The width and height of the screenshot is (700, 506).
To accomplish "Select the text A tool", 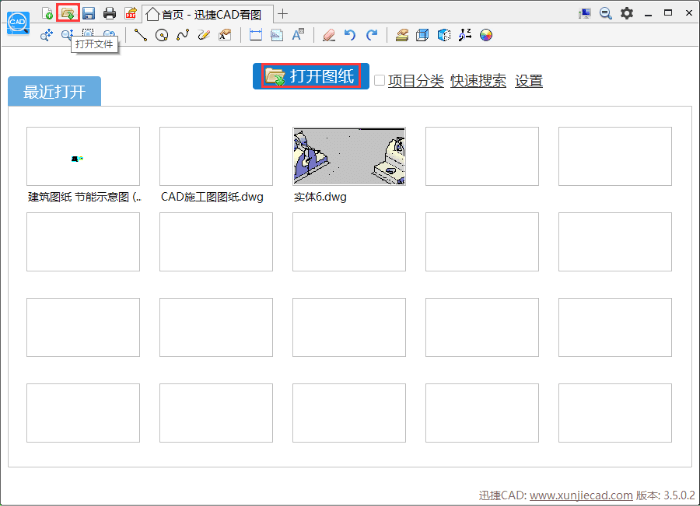I will coord(298,35).
